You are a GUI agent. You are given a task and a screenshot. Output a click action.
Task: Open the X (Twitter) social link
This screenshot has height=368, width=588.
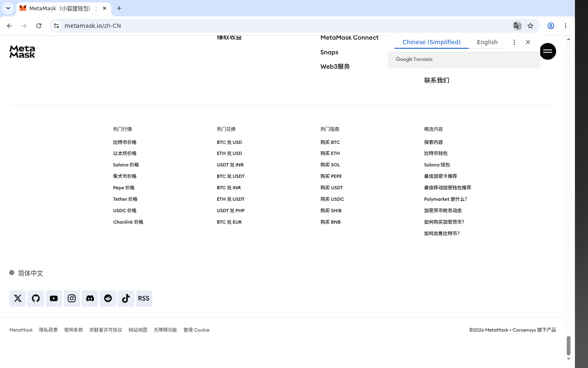18,298
